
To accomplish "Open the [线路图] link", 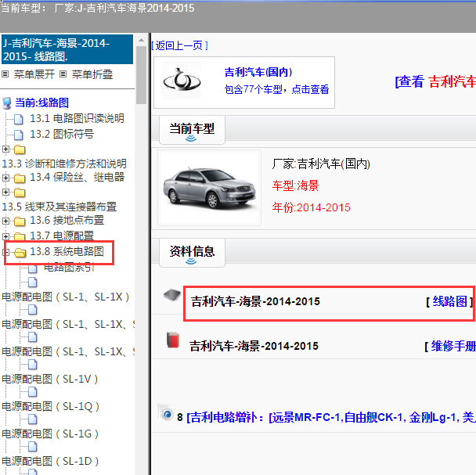I will (449, 302).
